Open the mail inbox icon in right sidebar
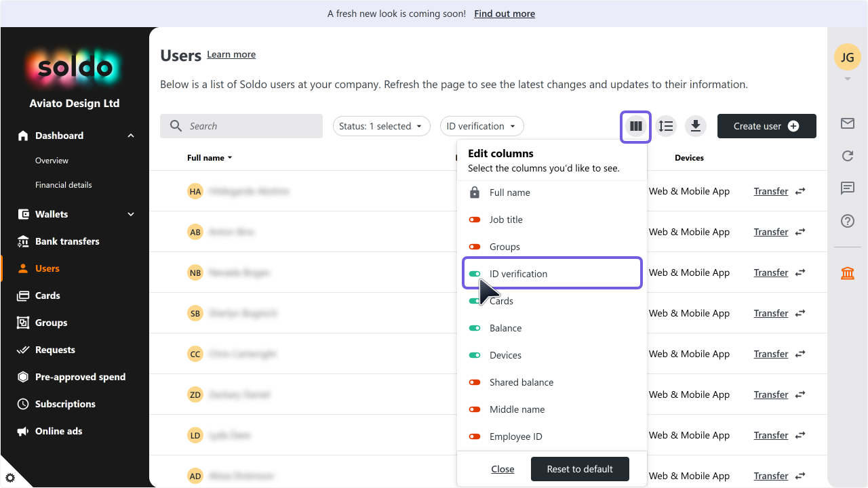 [848, 123]
